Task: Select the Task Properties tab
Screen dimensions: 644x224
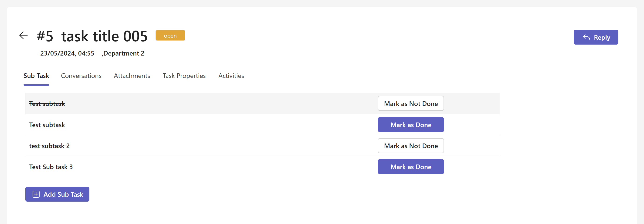Action: tap(184, 75)
